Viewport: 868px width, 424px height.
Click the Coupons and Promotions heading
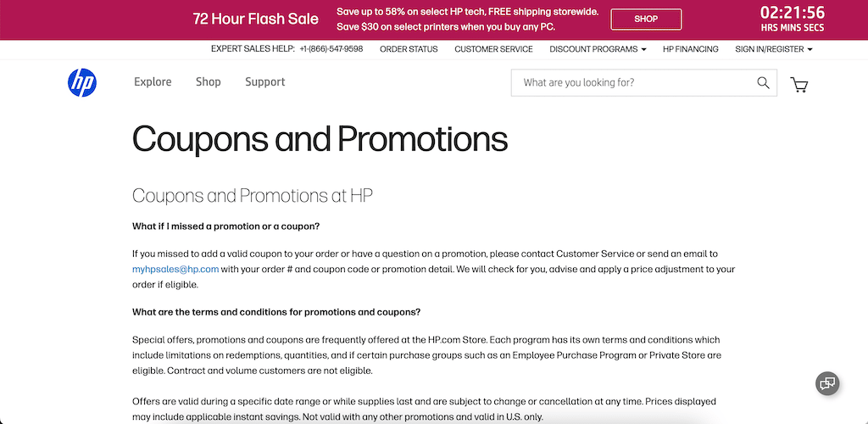coord(320,138)
